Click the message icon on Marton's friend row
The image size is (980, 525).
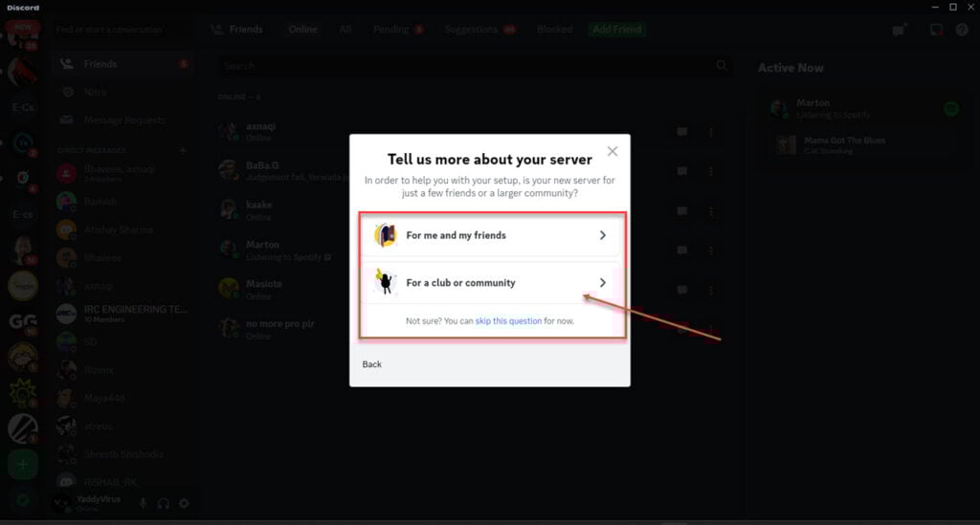tap(681, 251)
